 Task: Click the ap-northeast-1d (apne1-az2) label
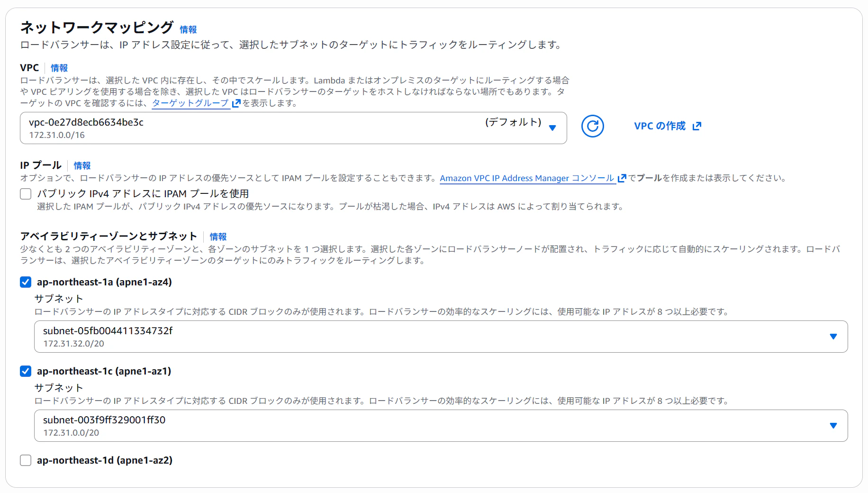point(105,460)
